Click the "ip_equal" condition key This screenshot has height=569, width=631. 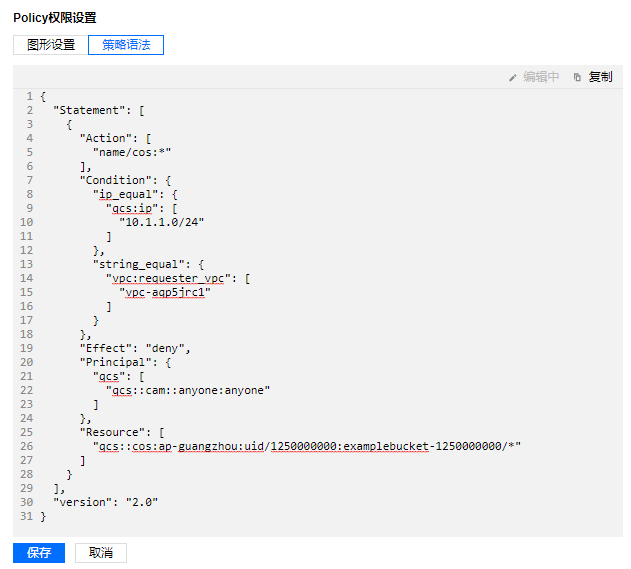[126, 194]
